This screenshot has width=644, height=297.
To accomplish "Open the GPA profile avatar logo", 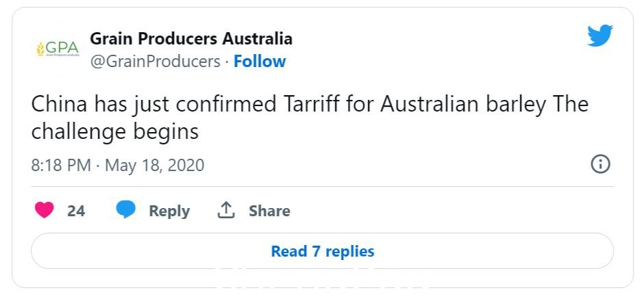I will (58, 49).
